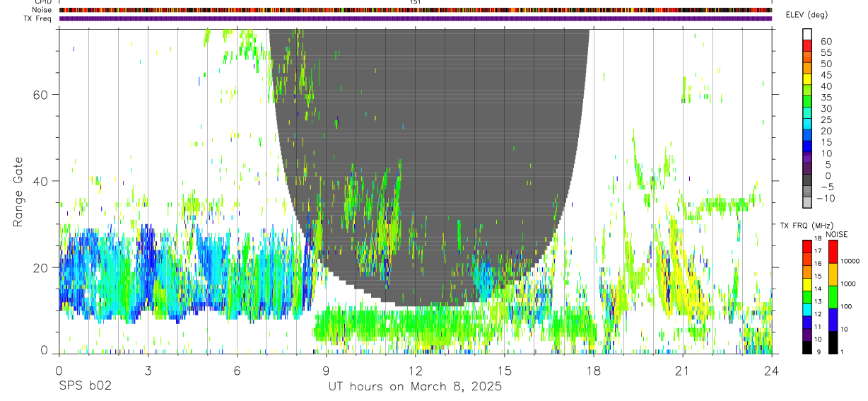Click the red 60 degree elevation swatch
868x401 pixels.
(x=807, y=46)
